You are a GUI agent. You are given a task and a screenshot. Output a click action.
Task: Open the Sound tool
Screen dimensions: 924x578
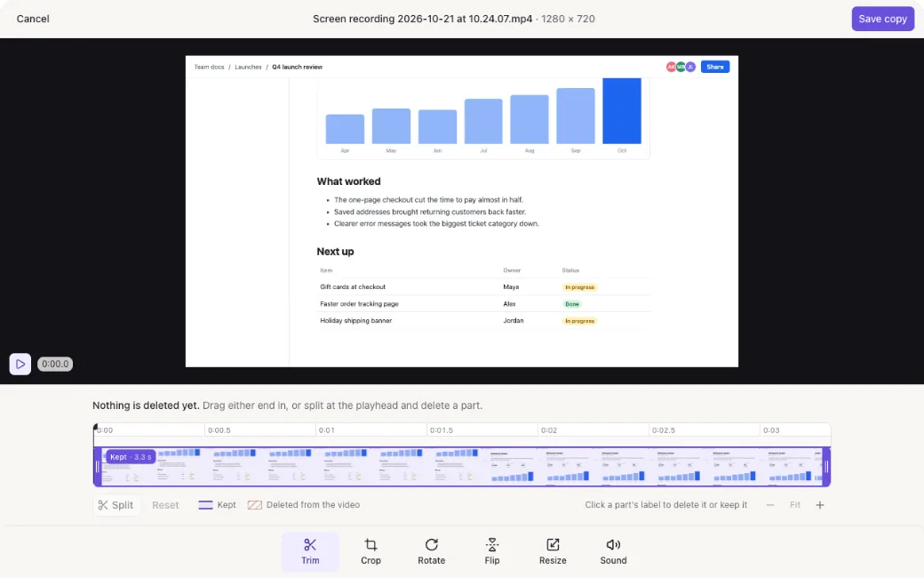coord(613,552)
